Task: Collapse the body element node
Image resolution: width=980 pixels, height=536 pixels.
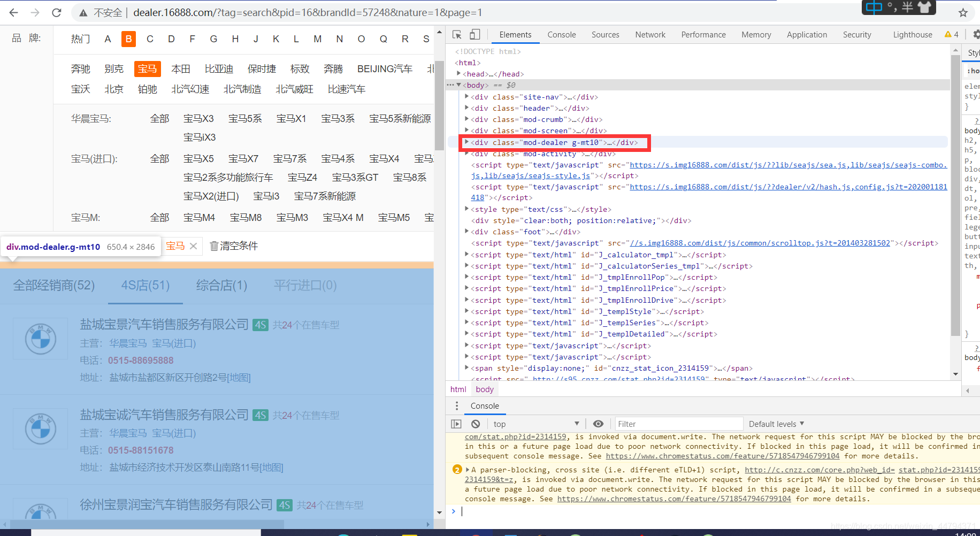Action: (458, 85)
